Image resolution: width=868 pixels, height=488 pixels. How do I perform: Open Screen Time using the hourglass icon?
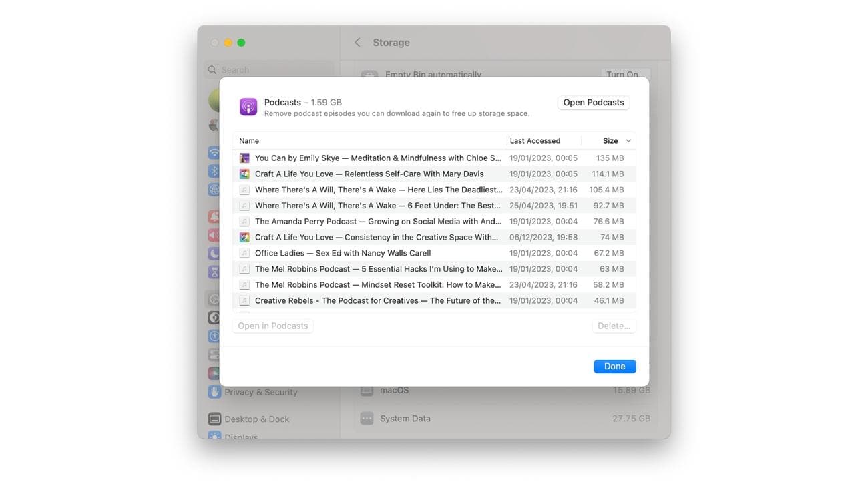(x=213, y=270)
